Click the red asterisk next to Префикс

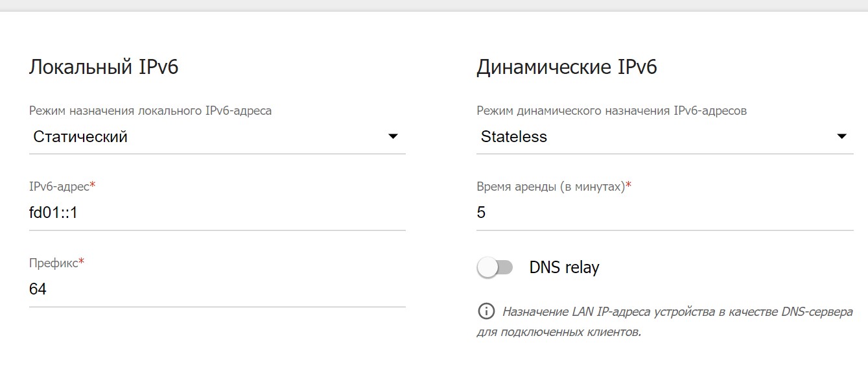(x=82, y=261)
